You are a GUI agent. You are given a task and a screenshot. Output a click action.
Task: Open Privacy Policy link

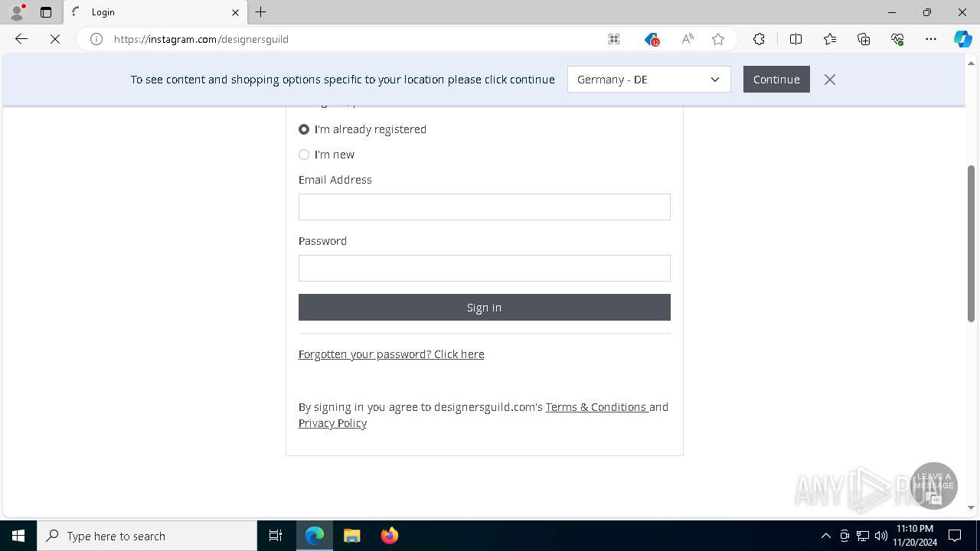click(x=332, y=423)
